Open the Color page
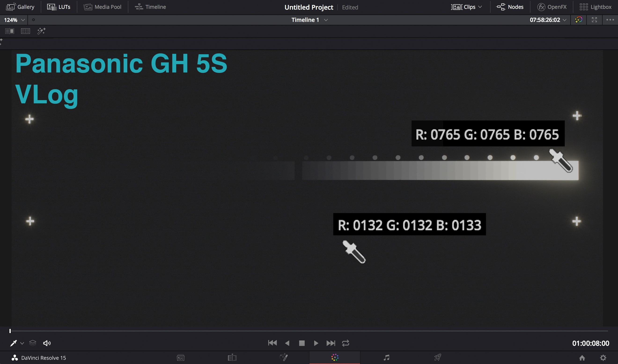The width and height of the screenshot is (618, 364). pyautogui.click(x=335, y=357)
